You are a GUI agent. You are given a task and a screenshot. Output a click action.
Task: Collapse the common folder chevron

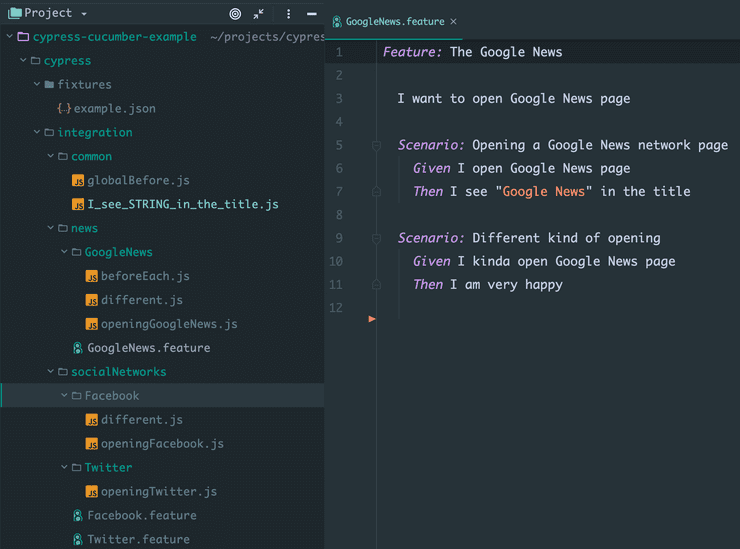point(50,156)
